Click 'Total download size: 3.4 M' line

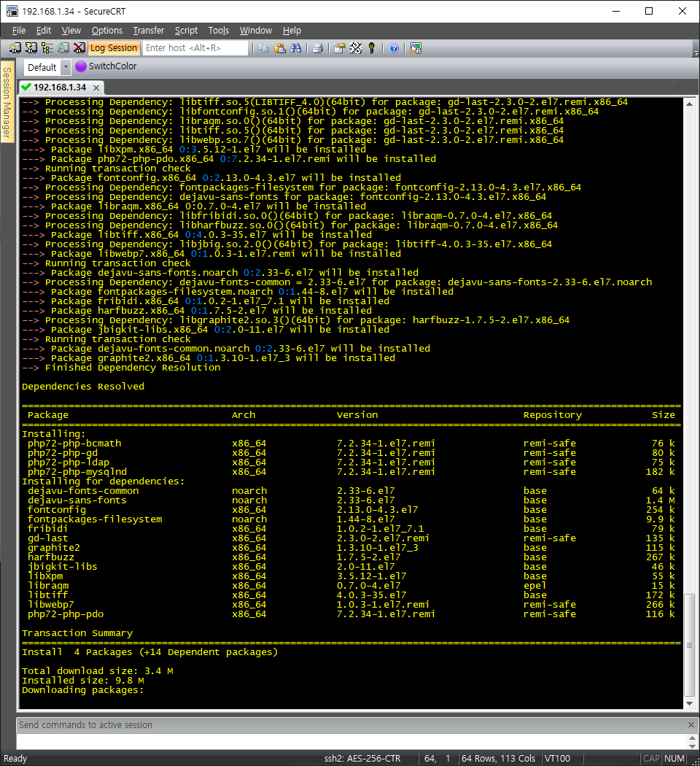(98, 671)
